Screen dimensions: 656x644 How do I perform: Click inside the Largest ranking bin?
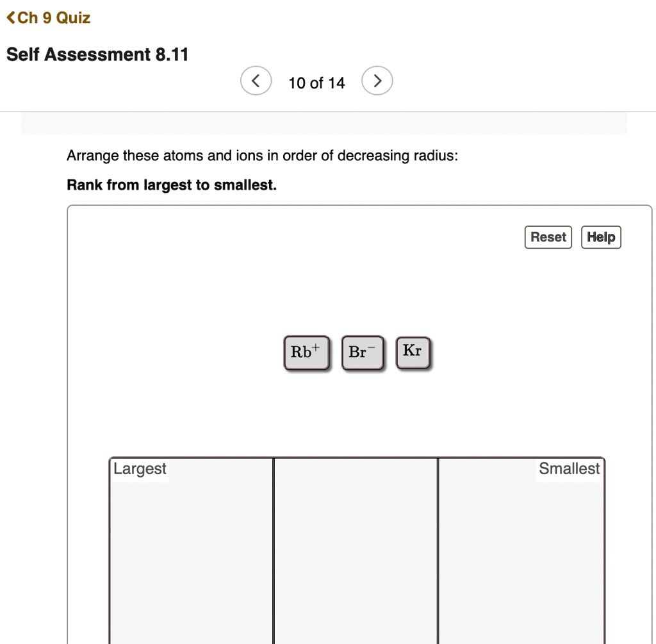(191, 557)
